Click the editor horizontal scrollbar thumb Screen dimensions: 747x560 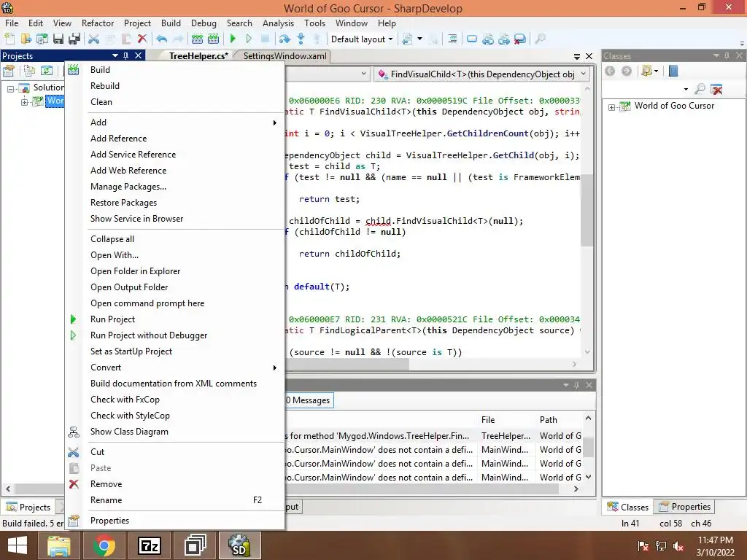[x=347, y=365]
